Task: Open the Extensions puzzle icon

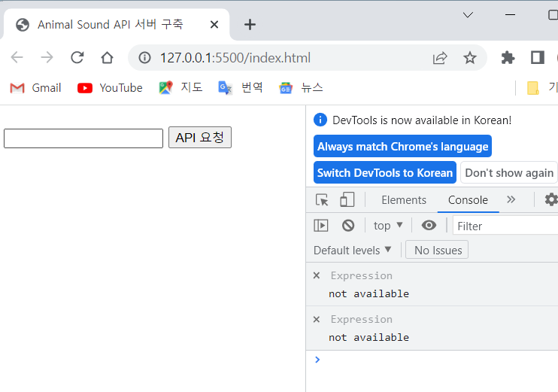Action: pyautogui.click(x=508, y=57)
